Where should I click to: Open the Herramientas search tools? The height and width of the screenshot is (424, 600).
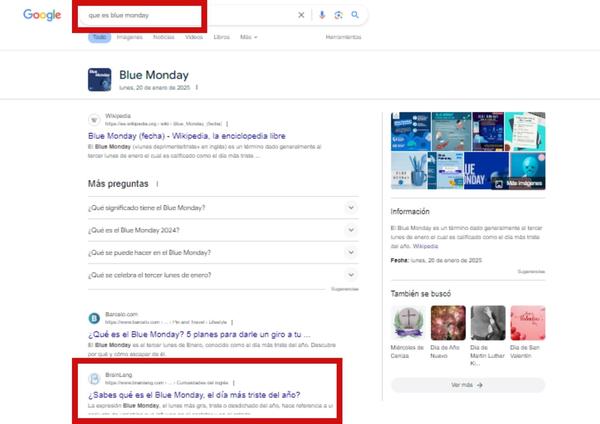click(x=343, y=37)
